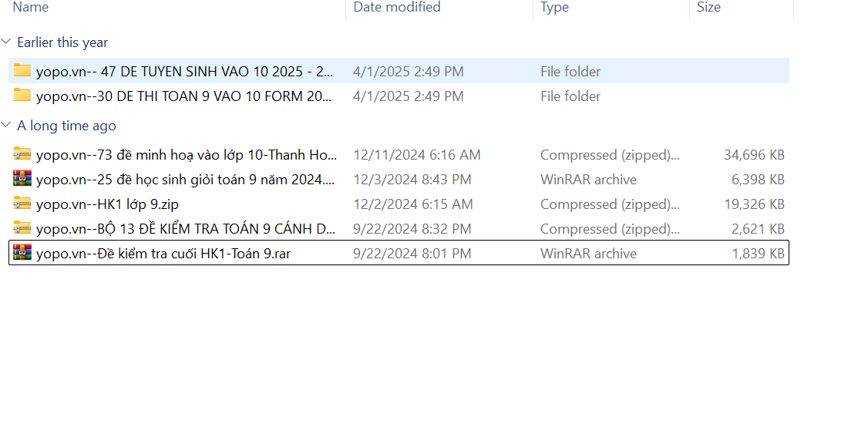
Task: Click the 34,696 KB size cell
Action: coord(753,155)
